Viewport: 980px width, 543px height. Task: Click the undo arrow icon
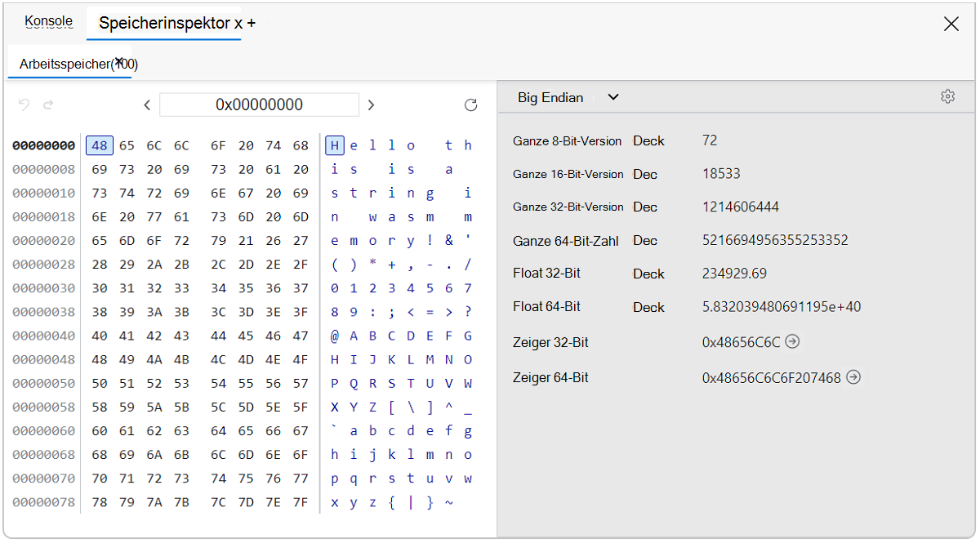tap(24, 105)
